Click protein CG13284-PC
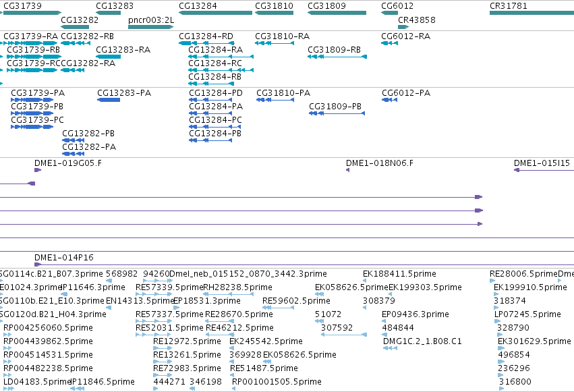The image size is (574, 392). coord(215,127)
